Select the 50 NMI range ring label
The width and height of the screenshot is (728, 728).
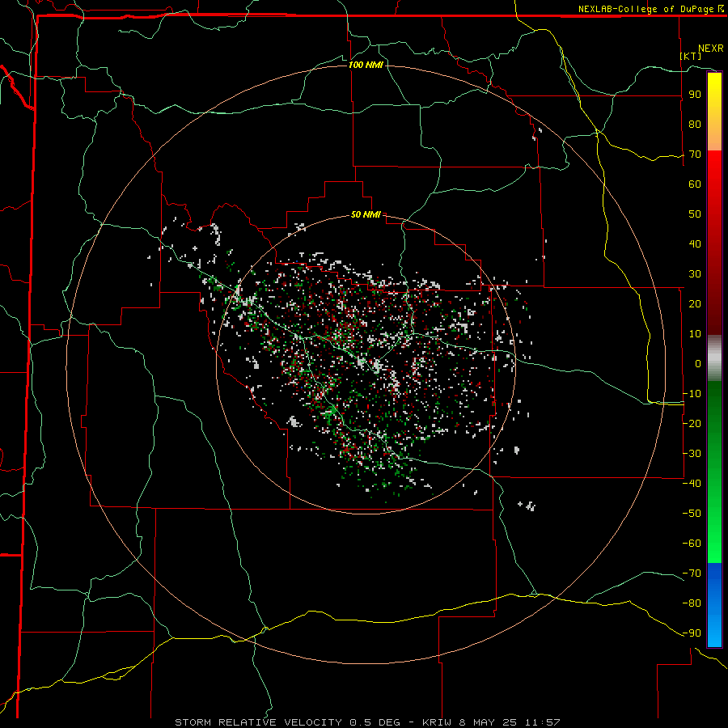(x=366, y=214)
